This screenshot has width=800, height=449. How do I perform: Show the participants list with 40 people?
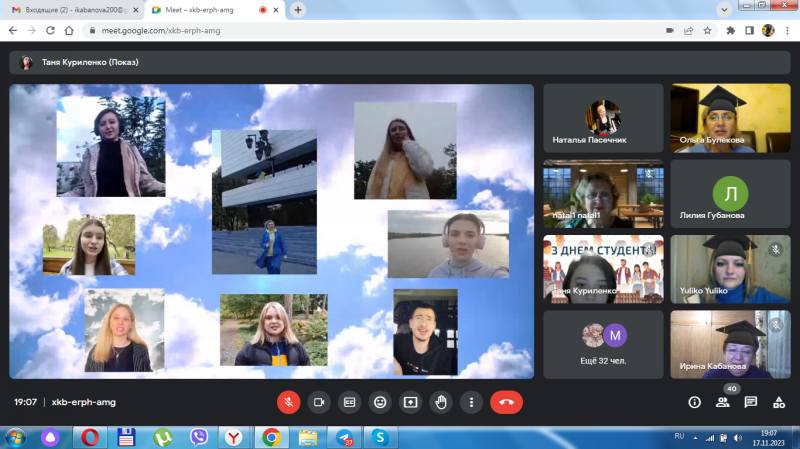(722, 402)
